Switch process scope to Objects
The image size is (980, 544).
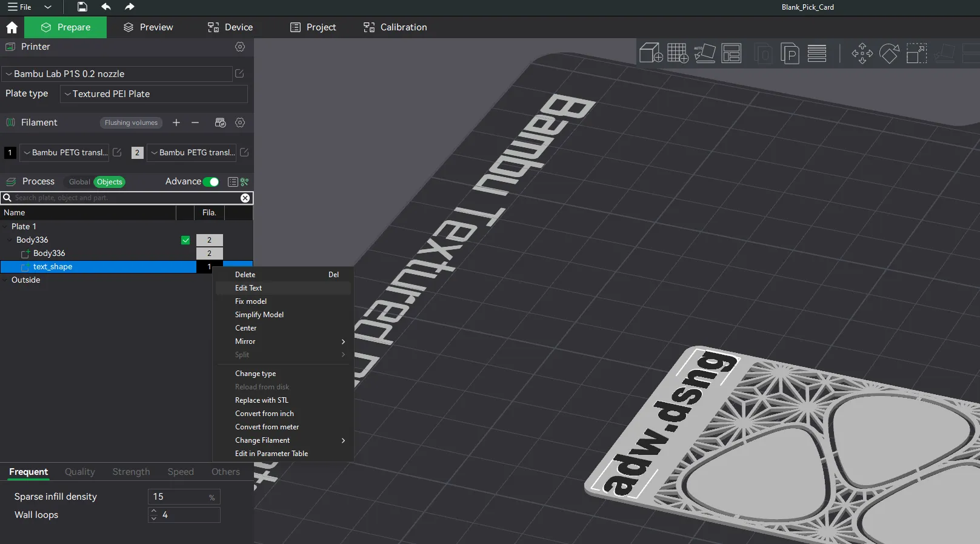(109, 182)
